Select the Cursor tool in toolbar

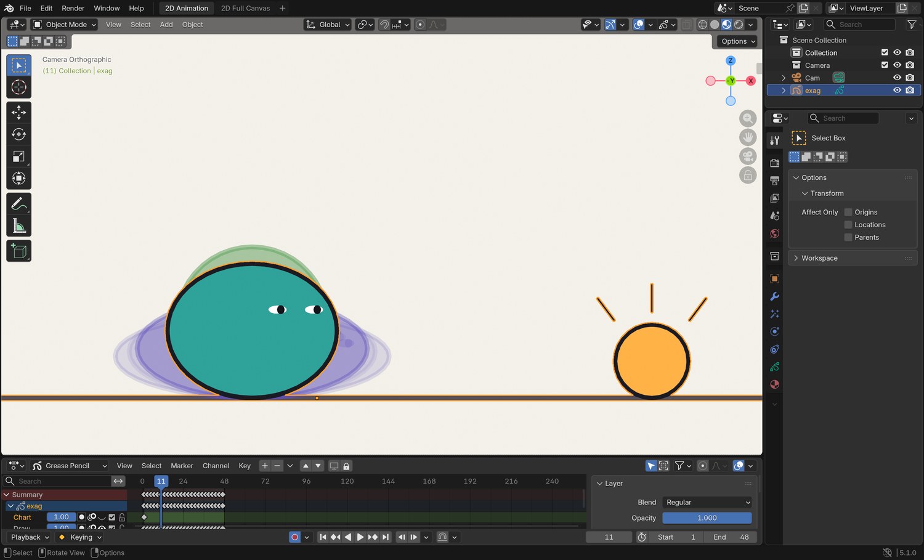pos(18,87)
